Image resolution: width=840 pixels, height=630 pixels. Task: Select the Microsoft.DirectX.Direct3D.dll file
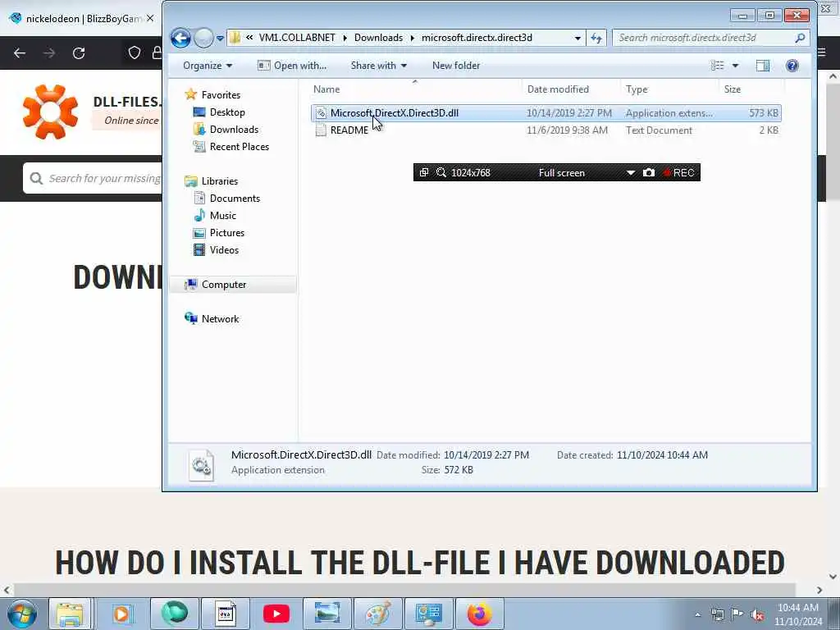pos(546,113)
